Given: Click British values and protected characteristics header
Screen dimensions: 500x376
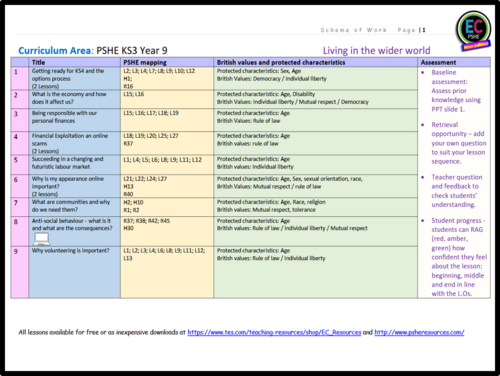Looking at the screenshot, I should (x=281, y=62).
